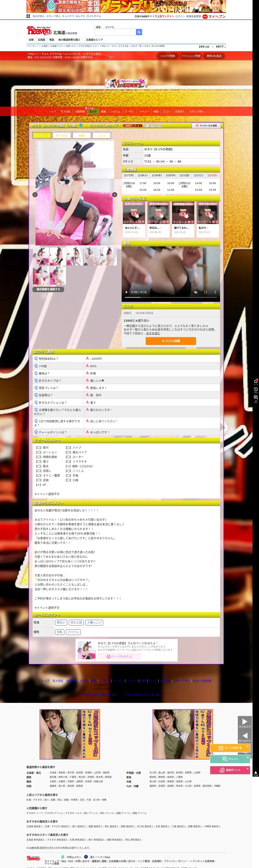Image resolution: width=259 pixels, height=868 pixels.
Task: Jump to page top with TOP arrow
Action: click(x=256, y=773)
